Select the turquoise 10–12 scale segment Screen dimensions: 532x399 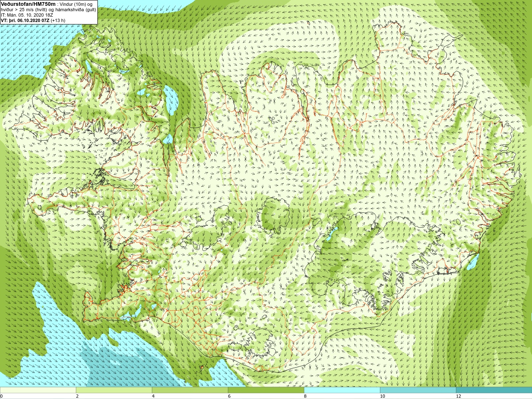(x=418, y=390)
